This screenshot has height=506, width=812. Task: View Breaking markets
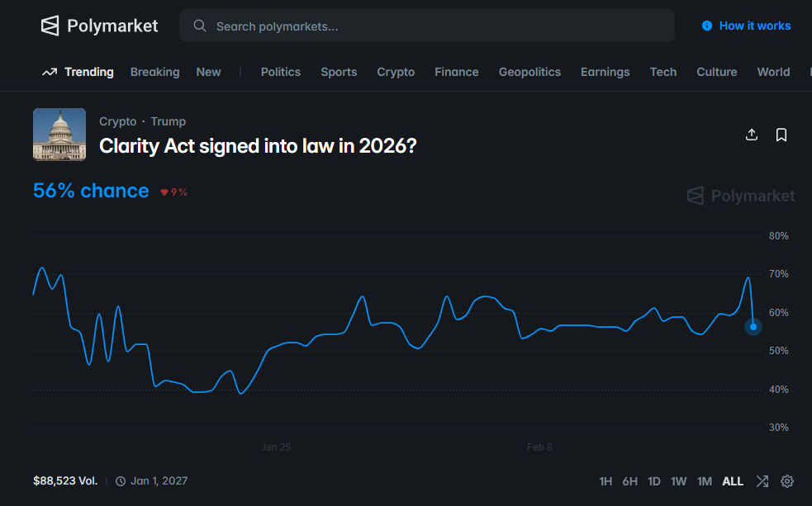tap(154, 72)
